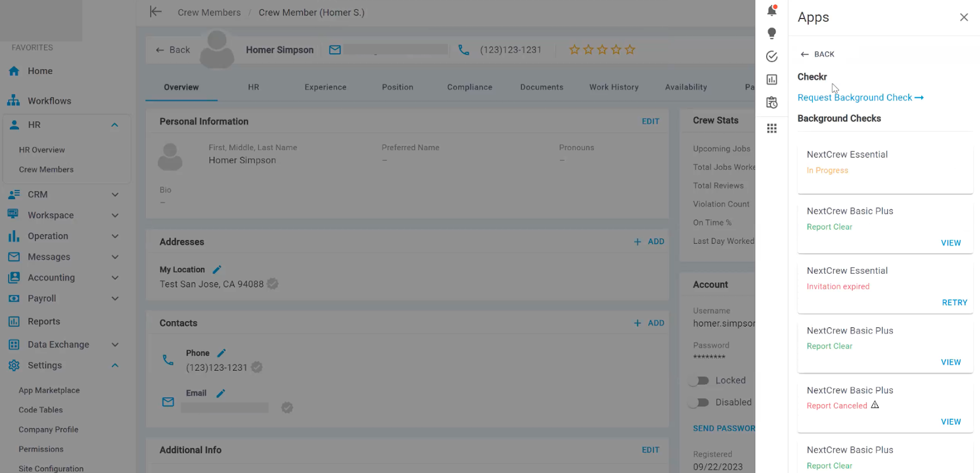Switch to the Experience tab

pyautogui.click(x=325, y=87)
